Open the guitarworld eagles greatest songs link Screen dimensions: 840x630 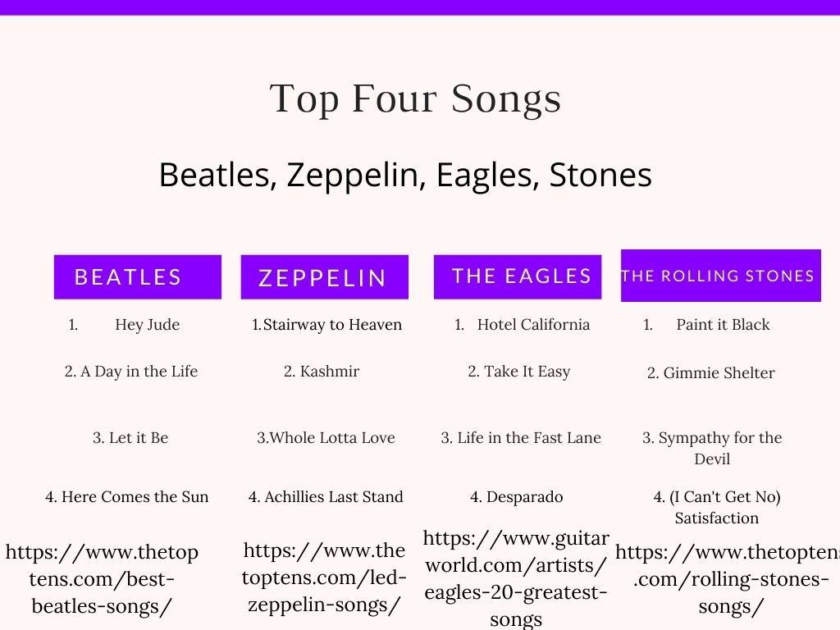coord(516,577)
